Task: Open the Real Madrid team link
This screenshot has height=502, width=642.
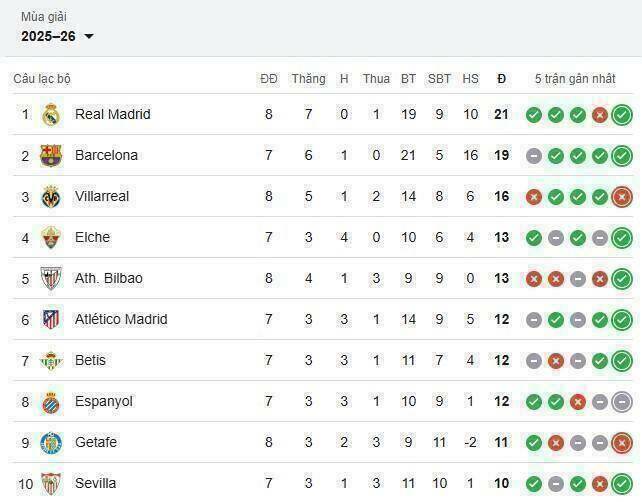Action: pyautogui.click(x=112, y=115)
